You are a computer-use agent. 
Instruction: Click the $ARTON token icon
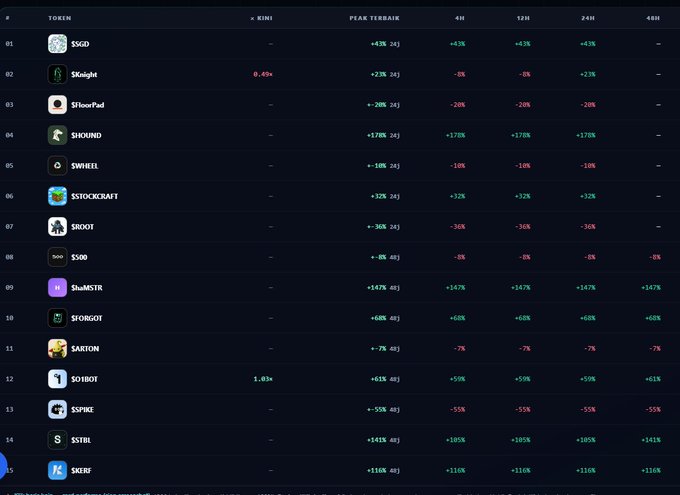point(57,348)
